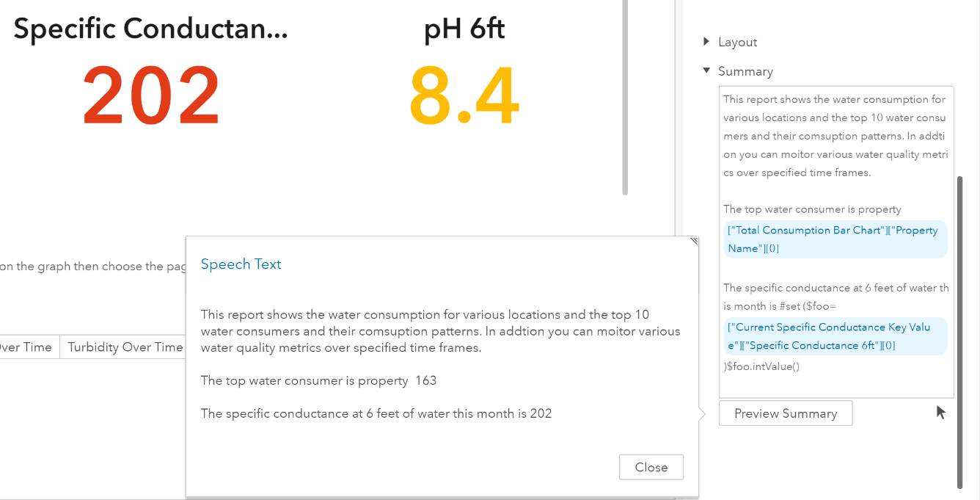Viewport: 980px width, 500px height.
Task: Select the Specific Conductance key value title
Action: click(150, 29)
